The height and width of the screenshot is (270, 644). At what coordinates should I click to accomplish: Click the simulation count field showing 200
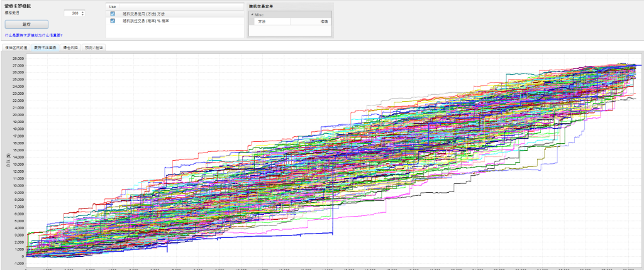click(x=71, y=13)
